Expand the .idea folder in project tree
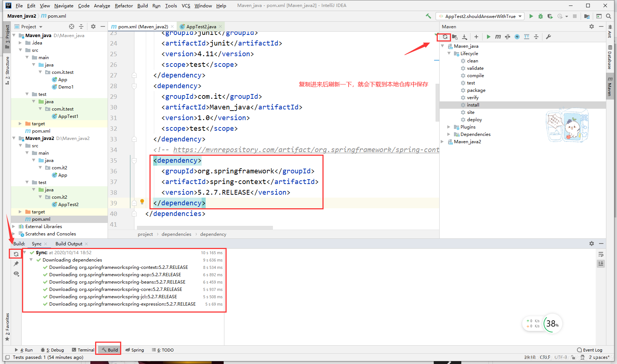 point(20,43)
